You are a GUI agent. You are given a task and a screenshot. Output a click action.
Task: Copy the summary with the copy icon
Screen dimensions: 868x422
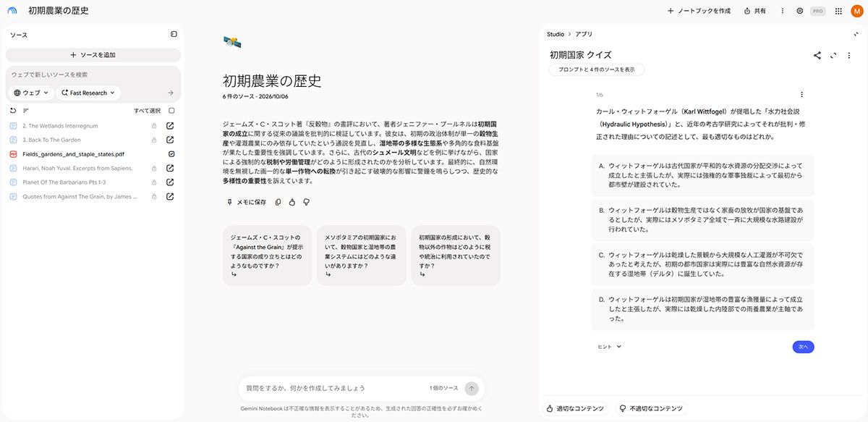[278, 202]
